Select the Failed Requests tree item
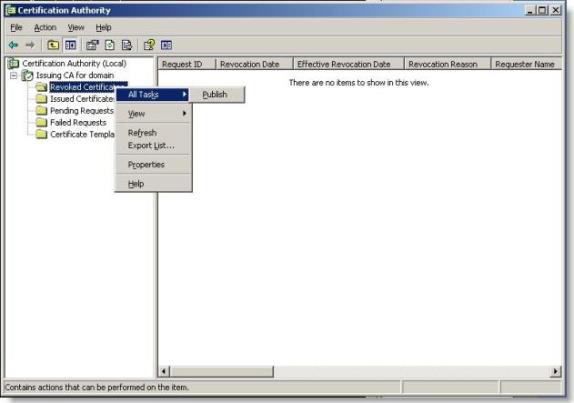Image resolution: width=574 pixels, height=403 pixels. (x=78, y=122)
